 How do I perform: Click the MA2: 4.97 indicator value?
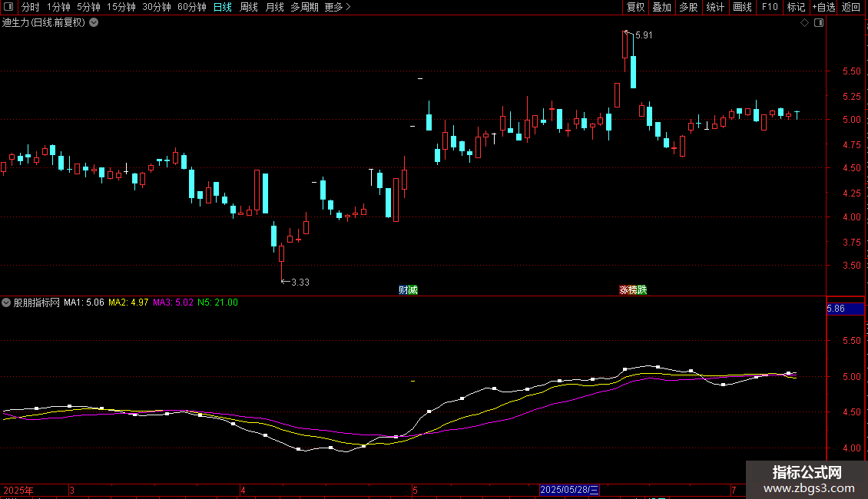128,302
